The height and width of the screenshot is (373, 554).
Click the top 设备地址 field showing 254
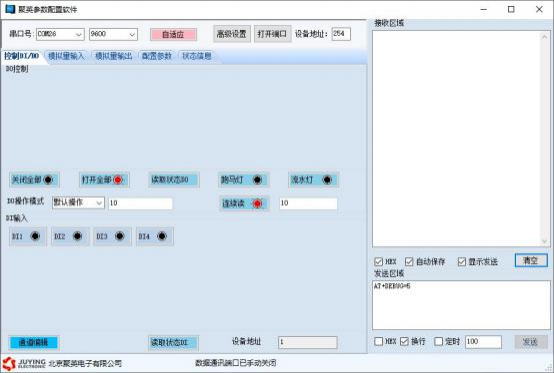tap(341, 34)
